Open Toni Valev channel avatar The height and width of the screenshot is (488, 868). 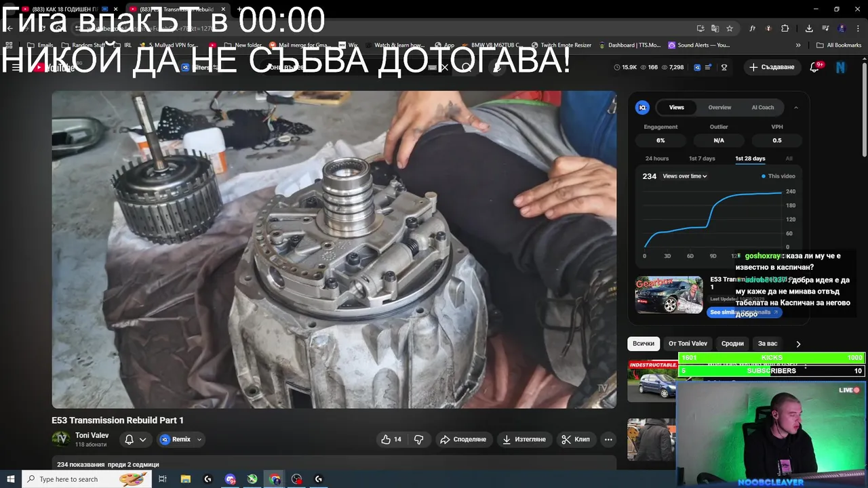[x=61, y=439]
